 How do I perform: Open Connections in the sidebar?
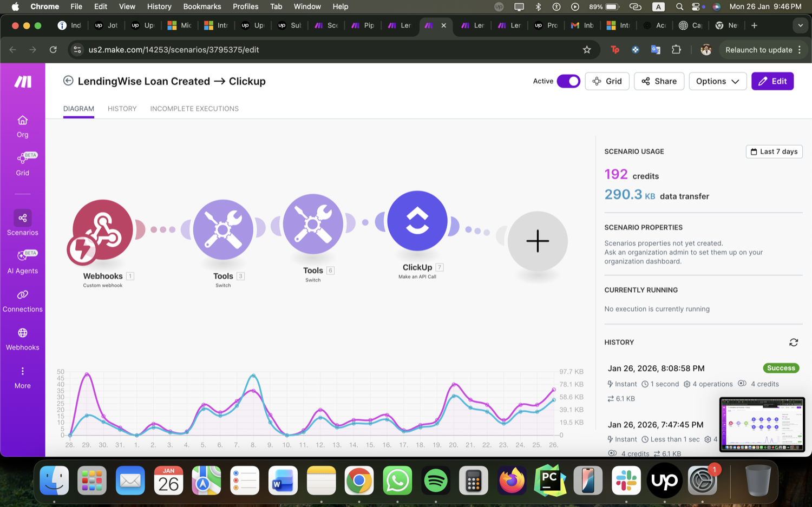coord(22,301)
